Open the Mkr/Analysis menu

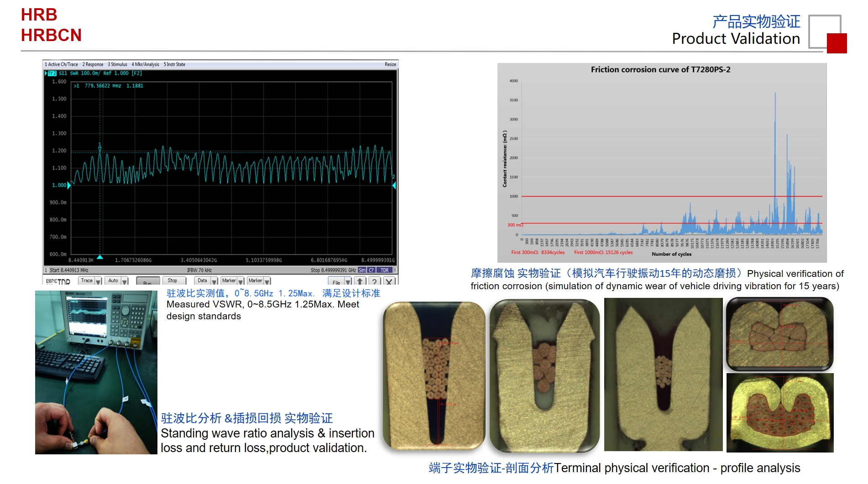click(145, 64)
